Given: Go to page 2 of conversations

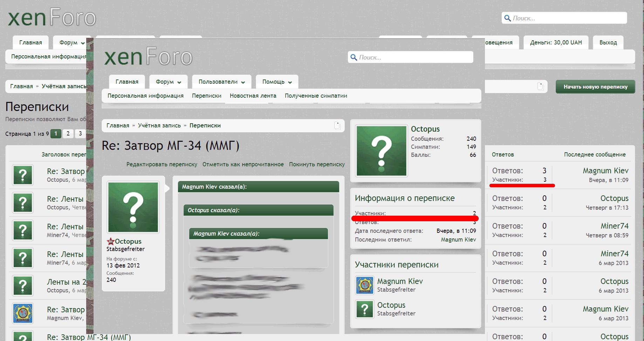Looking at the screenshot, I should coord(68,133).
